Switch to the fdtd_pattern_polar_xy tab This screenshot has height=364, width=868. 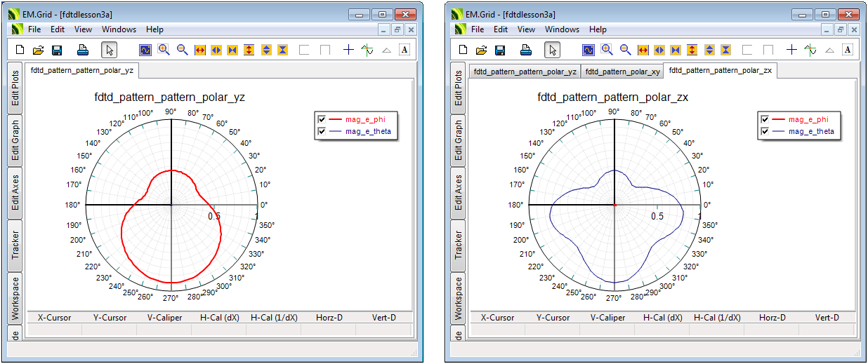click(x=622, y=72)
